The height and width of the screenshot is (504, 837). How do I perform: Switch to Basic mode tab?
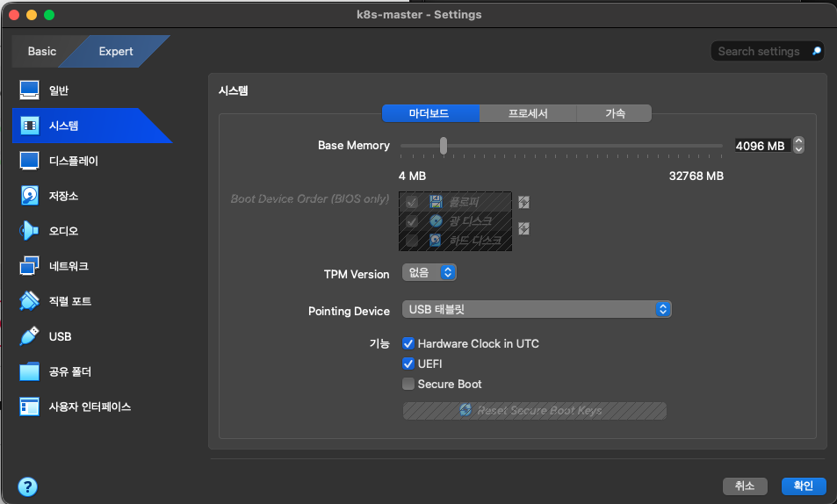click(x=41, y=51)
